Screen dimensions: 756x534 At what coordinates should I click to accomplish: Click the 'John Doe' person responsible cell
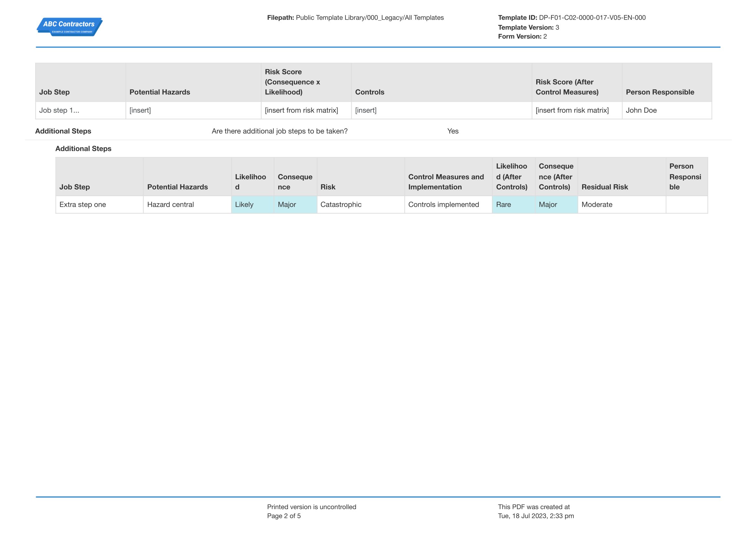[666, 110]
